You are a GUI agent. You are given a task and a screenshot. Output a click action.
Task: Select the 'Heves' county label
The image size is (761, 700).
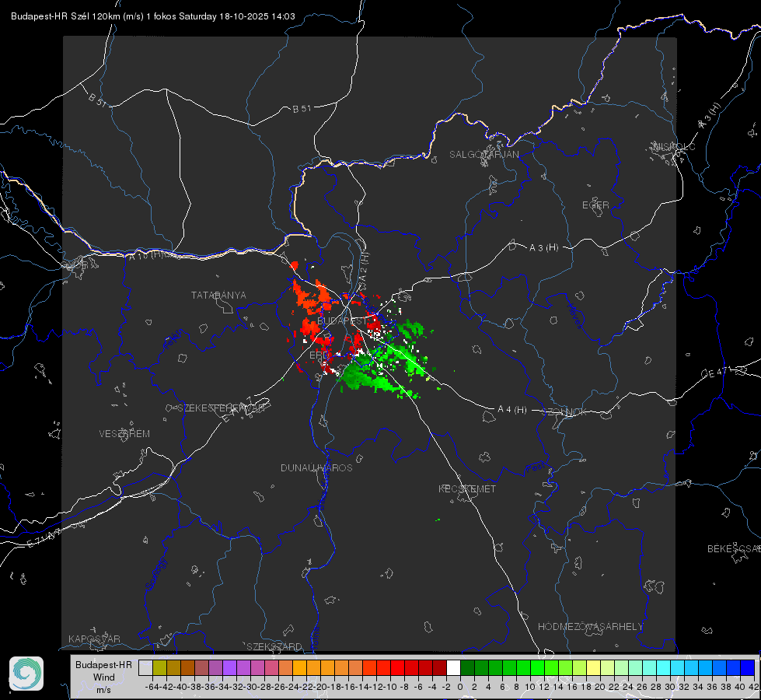click(x=575, y=316)
